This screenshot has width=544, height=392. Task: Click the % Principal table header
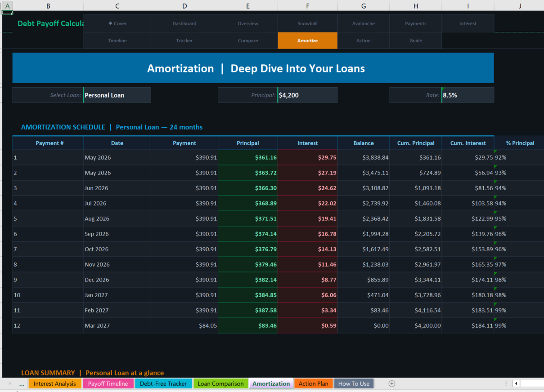click(520, 143)
